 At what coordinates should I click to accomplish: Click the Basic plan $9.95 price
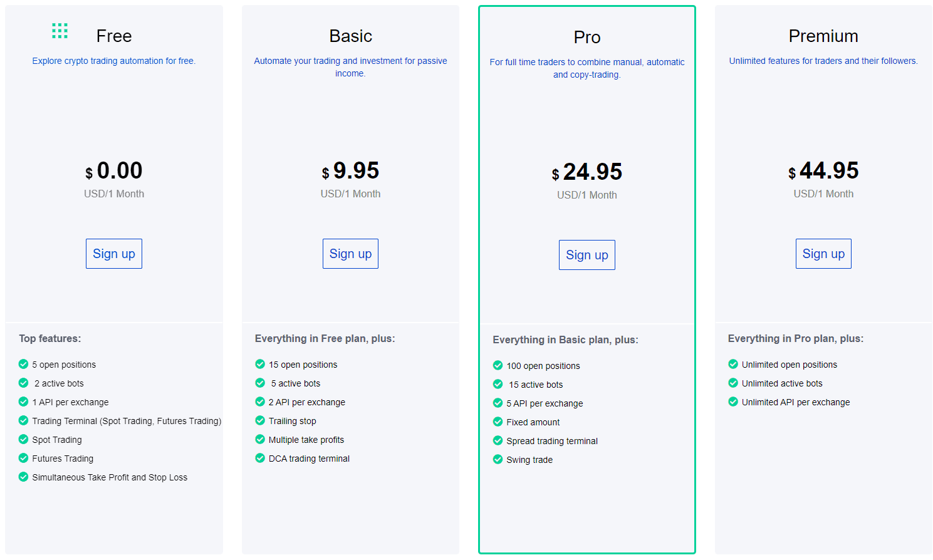350,170
